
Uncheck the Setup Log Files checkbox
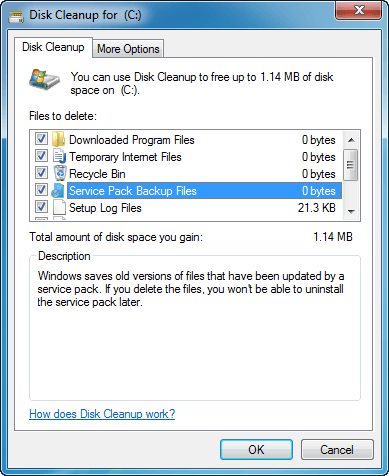(x=41, y=207)
